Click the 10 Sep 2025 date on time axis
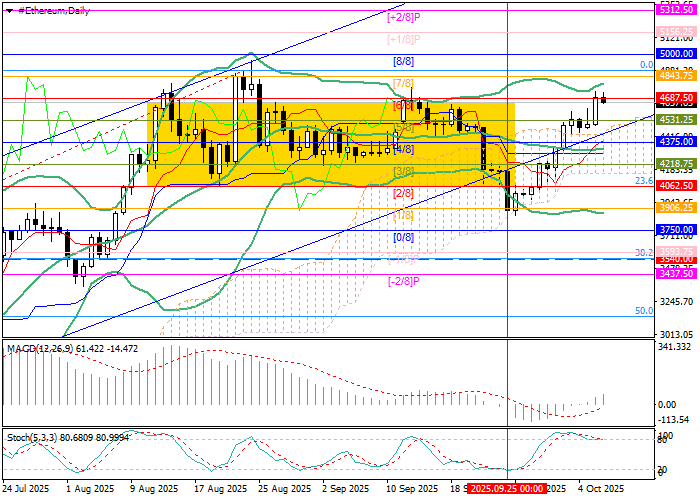Image resolution: width=700 pixels, height=500 pixels. 411,488
